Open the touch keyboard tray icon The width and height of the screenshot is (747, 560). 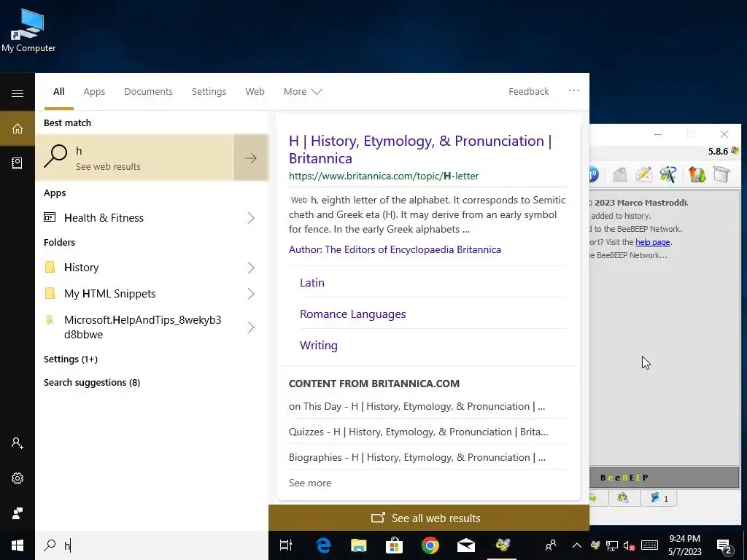coord(649,545)
